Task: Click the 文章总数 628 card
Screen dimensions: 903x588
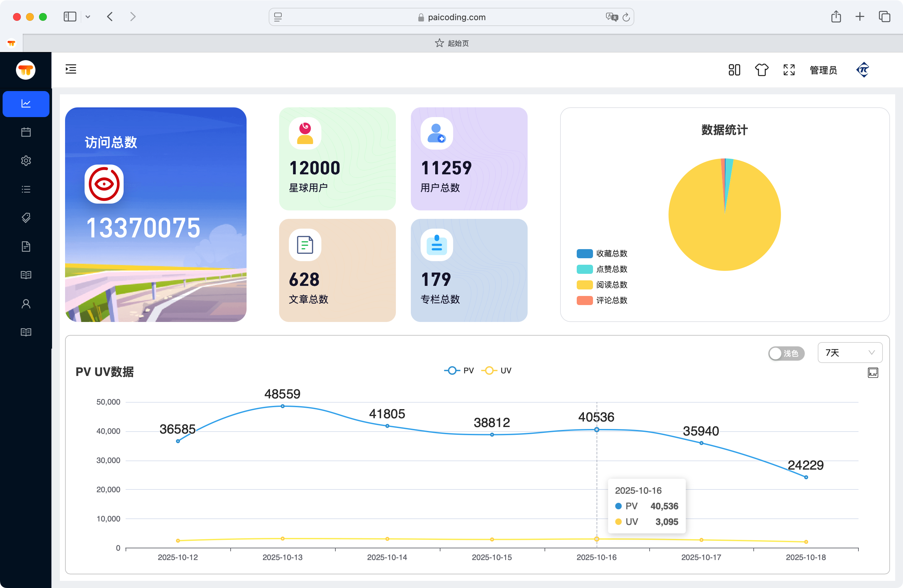Action: point(337,270)
